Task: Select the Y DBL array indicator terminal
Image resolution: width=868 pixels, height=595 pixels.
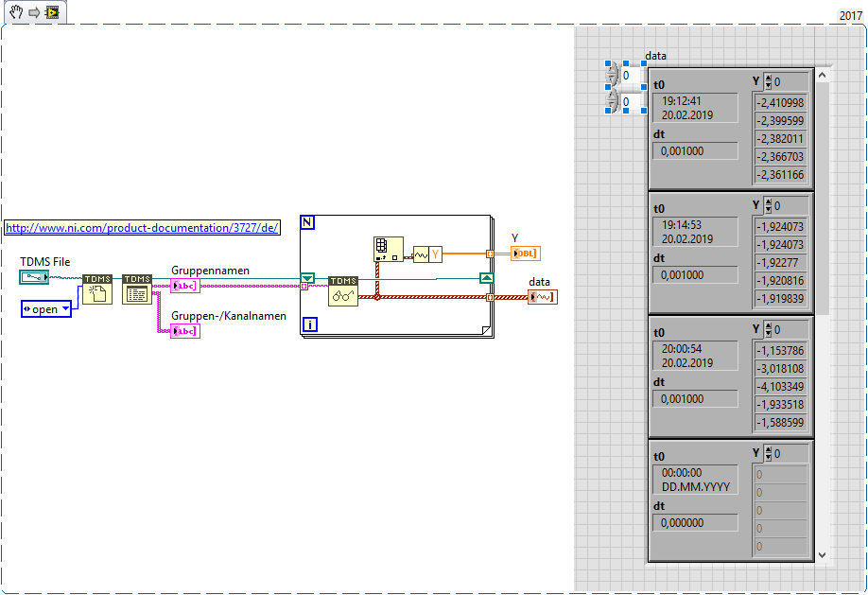Action: [526, 254]
